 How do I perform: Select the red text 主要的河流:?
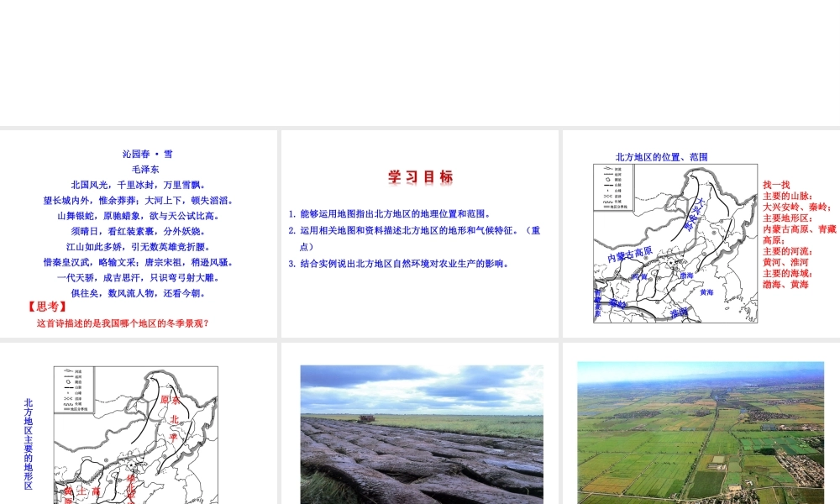(788, 251)
